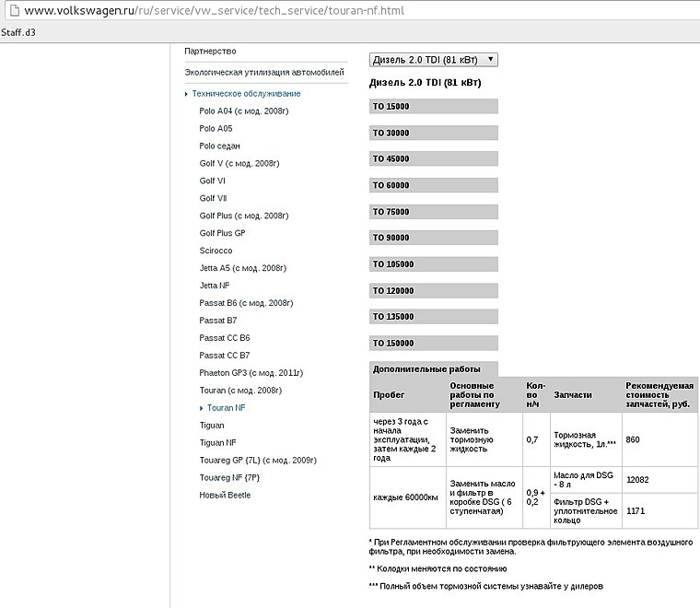The width and height of the screenshot is (700, 608).
Task: Select Polo A04 (с мод. 2008г)
Action: click(244, 111)
